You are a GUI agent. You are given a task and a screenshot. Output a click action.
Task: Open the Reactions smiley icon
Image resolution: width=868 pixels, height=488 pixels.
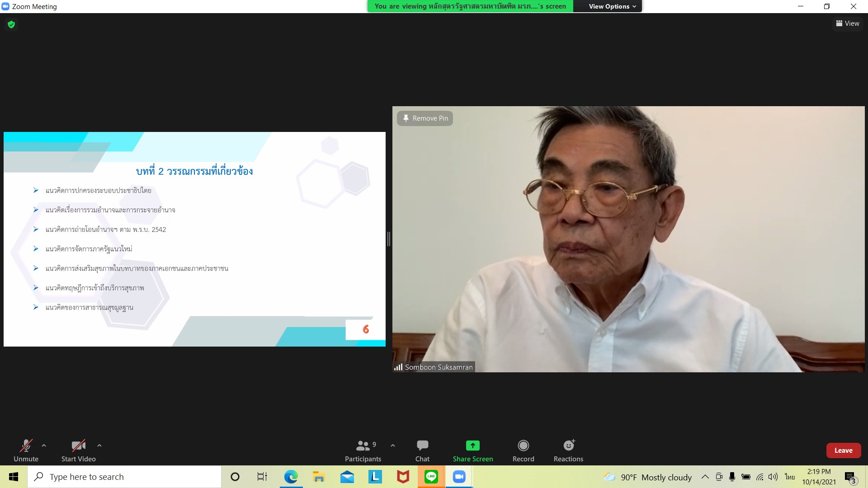568,446
